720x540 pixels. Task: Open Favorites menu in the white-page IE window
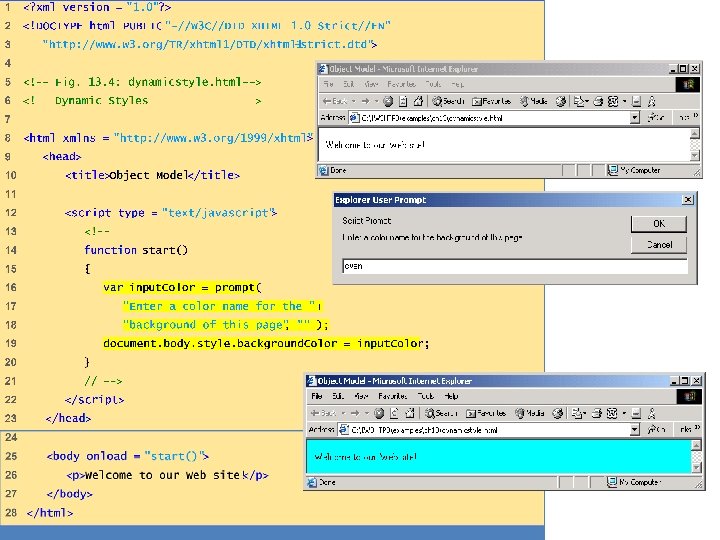(x=401, y=84)
